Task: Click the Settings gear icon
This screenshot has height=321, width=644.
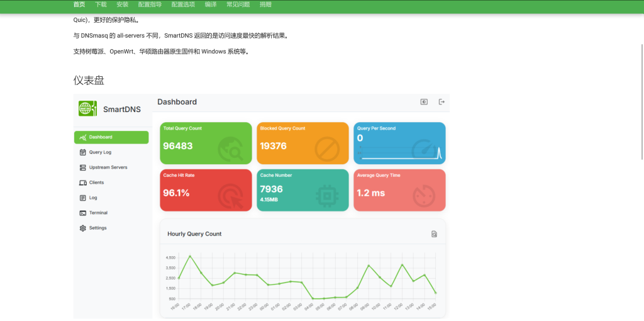Action: coord(82,228)
